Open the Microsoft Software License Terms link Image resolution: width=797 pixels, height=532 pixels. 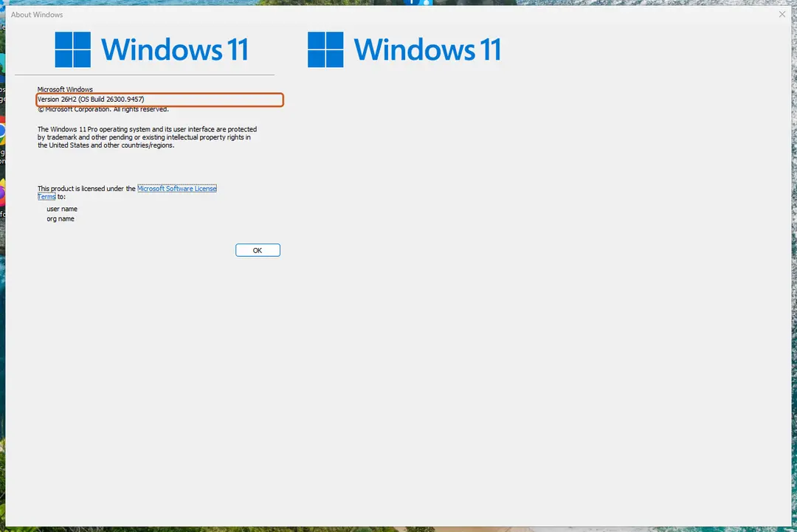[177, 188]
